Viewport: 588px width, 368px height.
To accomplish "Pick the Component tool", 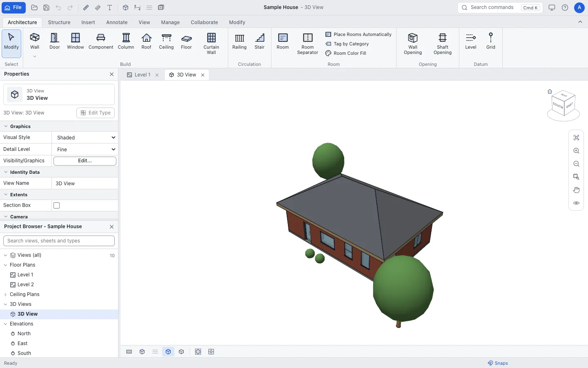I will (x=101, y=41).
